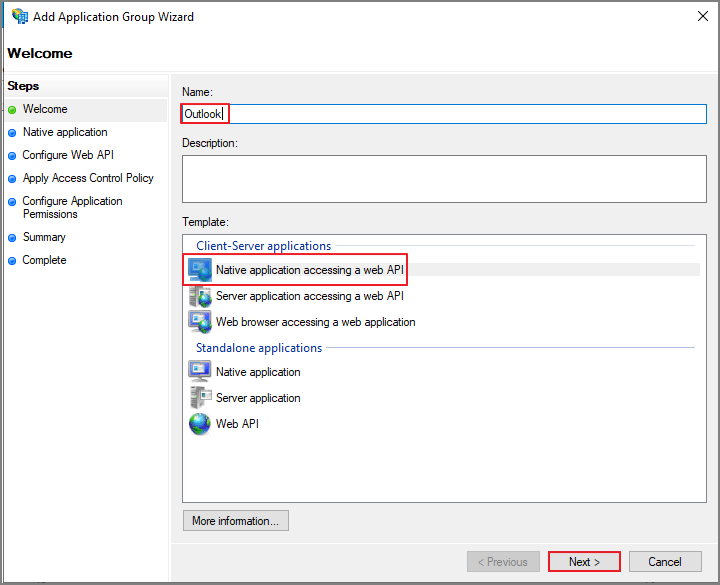Click the Configure Application Permissions step
Image resolution: width=720 pixels, height=585 pixels.
click(x=73, y=208)
